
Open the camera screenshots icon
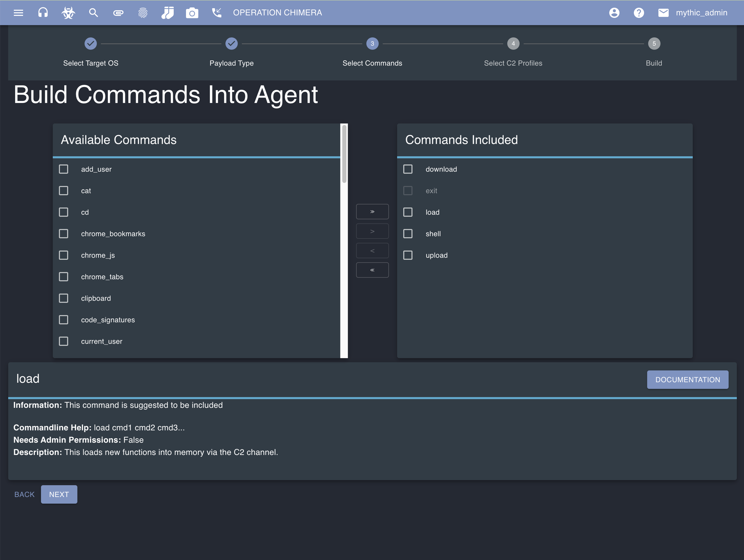tap(192, 13)
